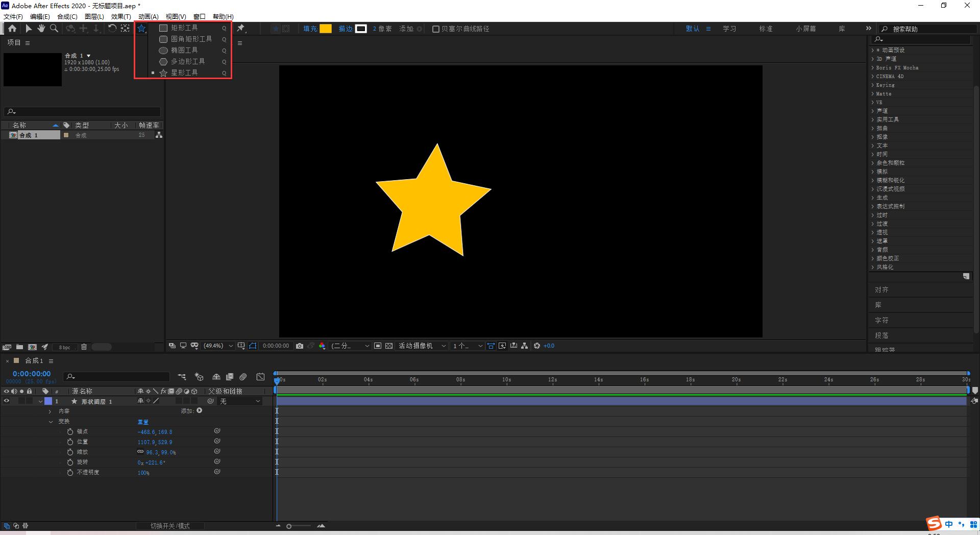Screen dimensions: 980x535
Task: Open the 活动摄像机 view dropdown
Action: click(422, 346)
